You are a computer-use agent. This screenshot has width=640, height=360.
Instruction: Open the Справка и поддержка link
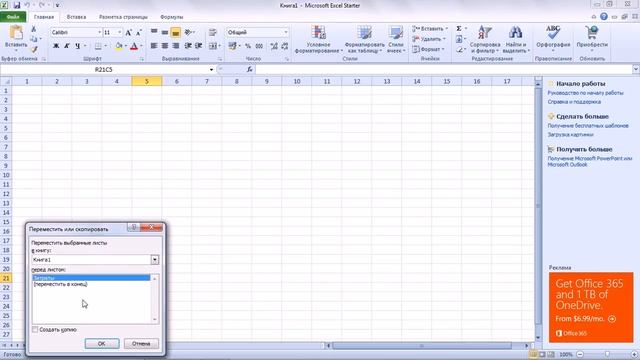pyautogui.click(x=574, y=102)
